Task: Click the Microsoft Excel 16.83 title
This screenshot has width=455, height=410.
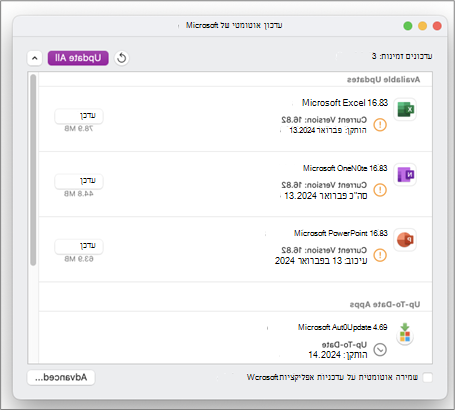Action: [x=345, y=103]
